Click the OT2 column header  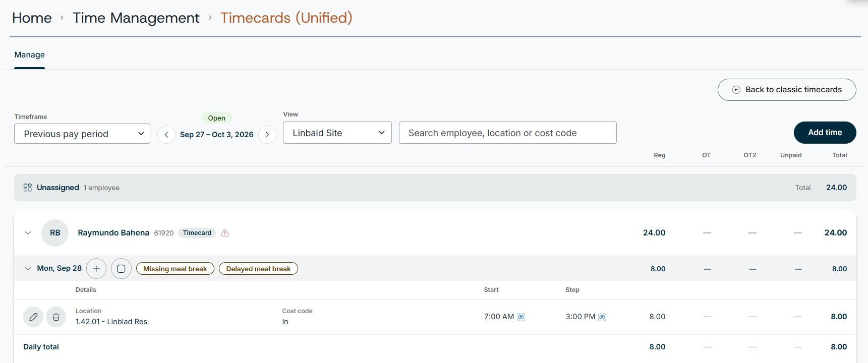tap(750, 155)
